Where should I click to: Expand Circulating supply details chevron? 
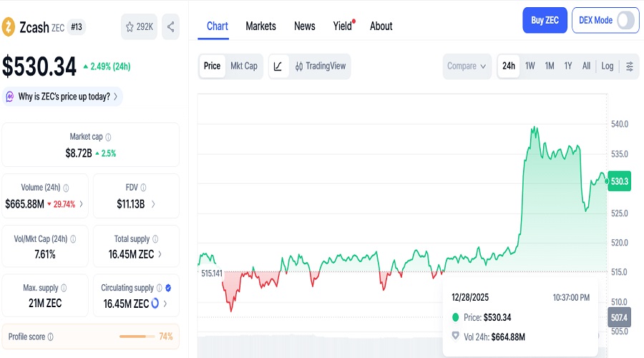point(165,304)
